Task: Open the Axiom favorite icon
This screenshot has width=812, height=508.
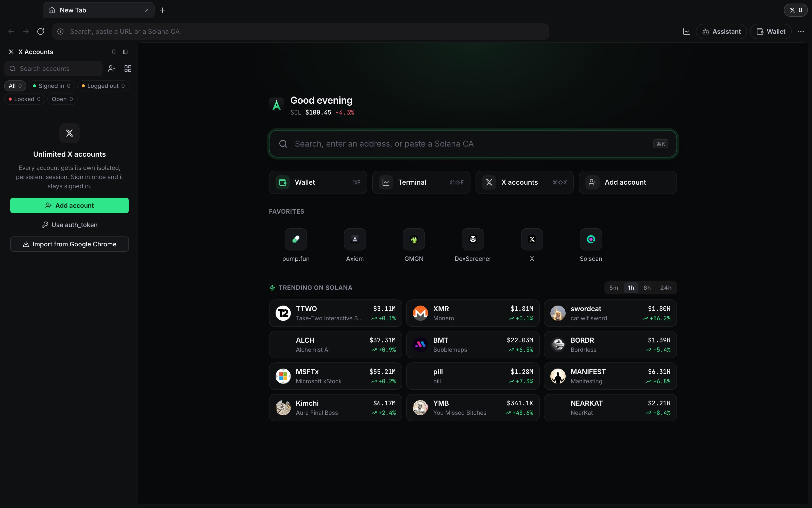Action: point(355,239)
